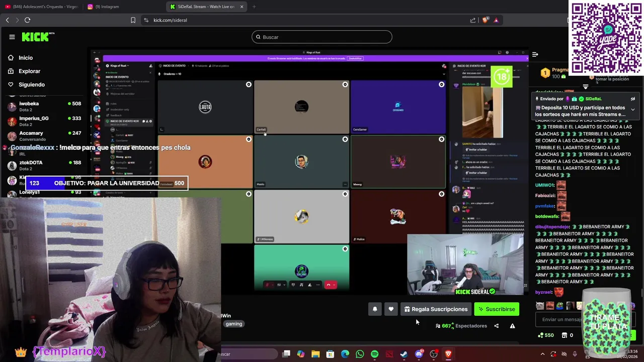Image resolution: width=644 pixels, height=362 pixels.
Task: Open the Accamary channel in sidebar
Action: click(x=44, y=136)
